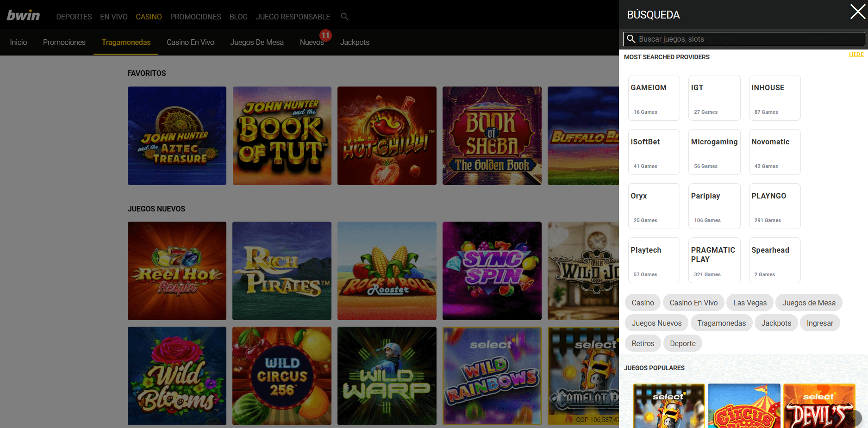Open the Circus popular game thumbnail
This screenshot has width=868, height=428.
[x=744, y=406]
